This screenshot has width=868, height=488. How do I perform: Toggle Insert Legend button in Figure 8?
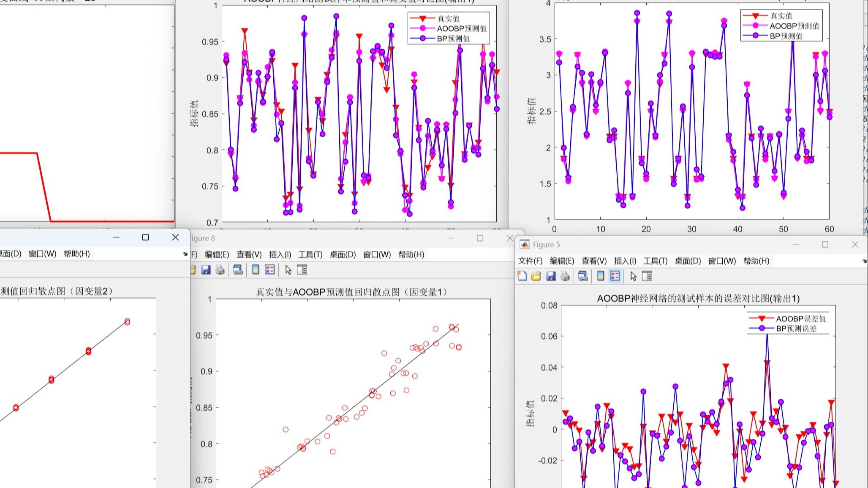tap(270, 270)
